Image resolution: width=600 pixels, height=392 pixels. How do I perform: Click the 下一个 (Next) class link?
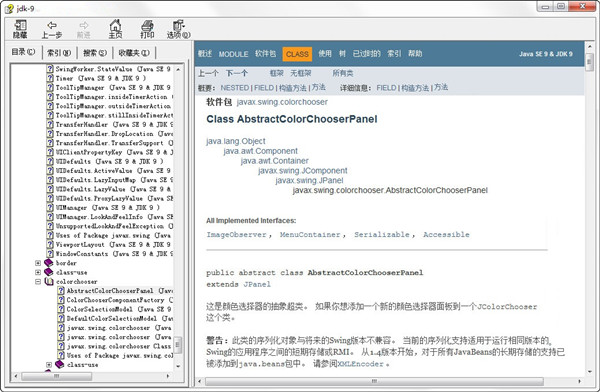(236, 73)
